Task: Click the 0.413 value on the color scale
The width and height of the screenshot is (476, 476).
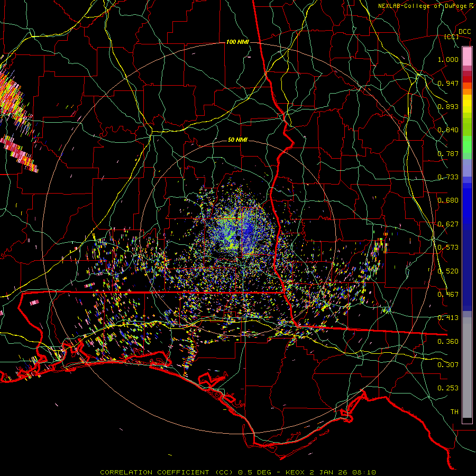Action: 448,318
